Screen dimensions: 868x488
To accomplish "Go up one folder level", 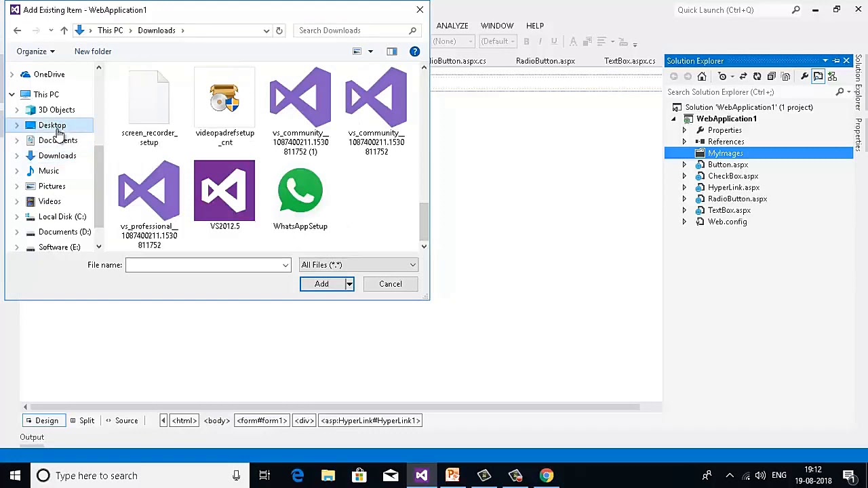I will coord(64,30).
